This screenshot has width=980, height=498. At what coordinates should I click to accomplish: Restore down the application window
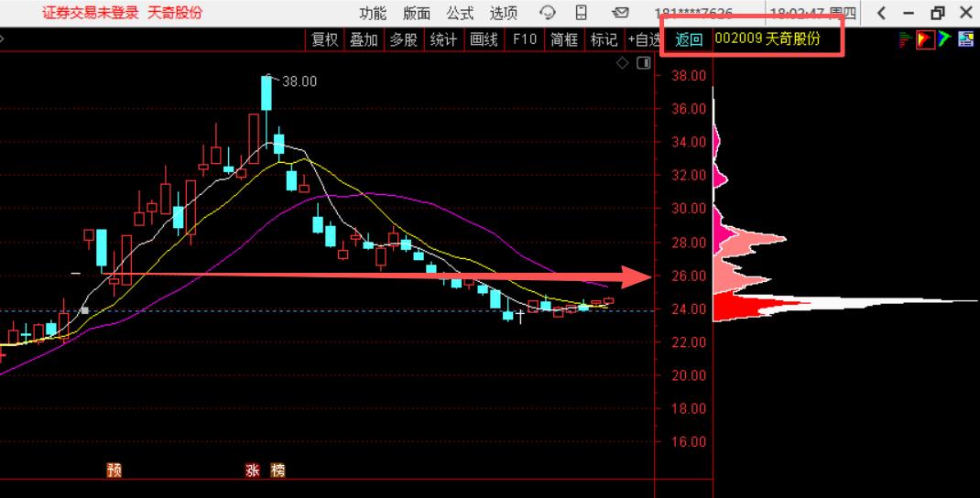pyautogui.click(x=937, y=13)
